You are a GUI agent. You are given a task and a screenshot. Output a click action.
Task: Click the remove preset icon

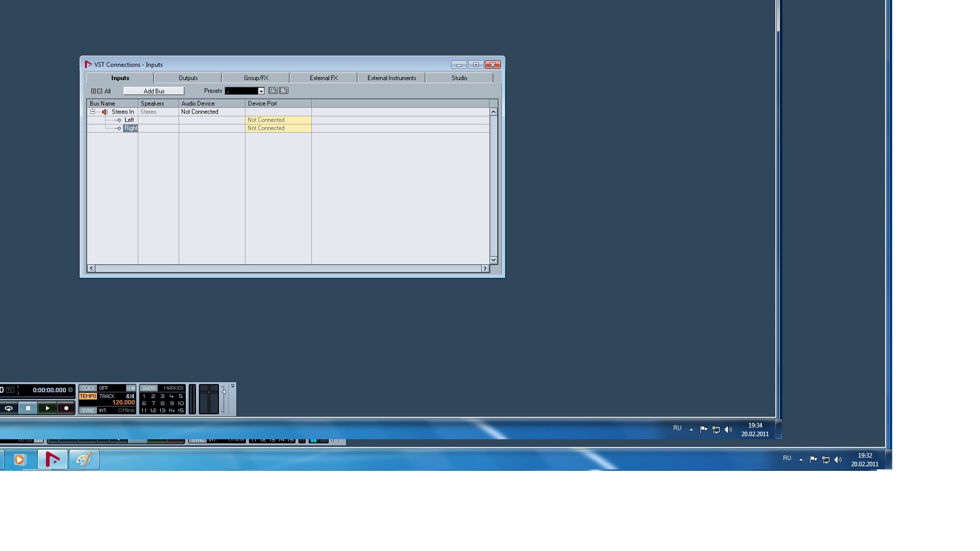284,90
